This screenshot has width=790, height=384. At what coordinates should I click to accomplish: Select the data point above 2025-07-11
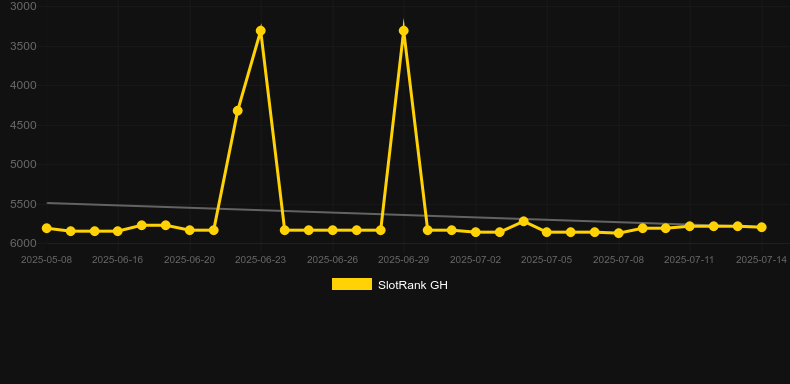[690, 226]
